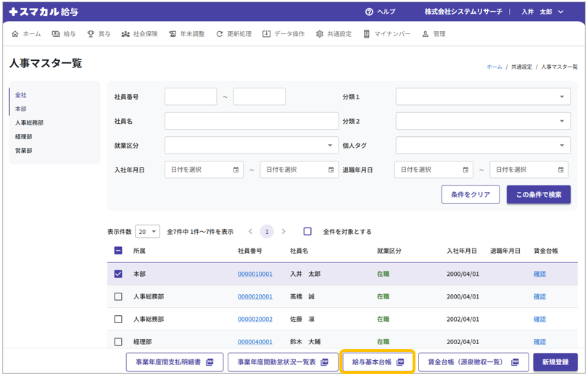588x376 pixels.
Task: Click the data operations icon
Action: click(266, 34)
